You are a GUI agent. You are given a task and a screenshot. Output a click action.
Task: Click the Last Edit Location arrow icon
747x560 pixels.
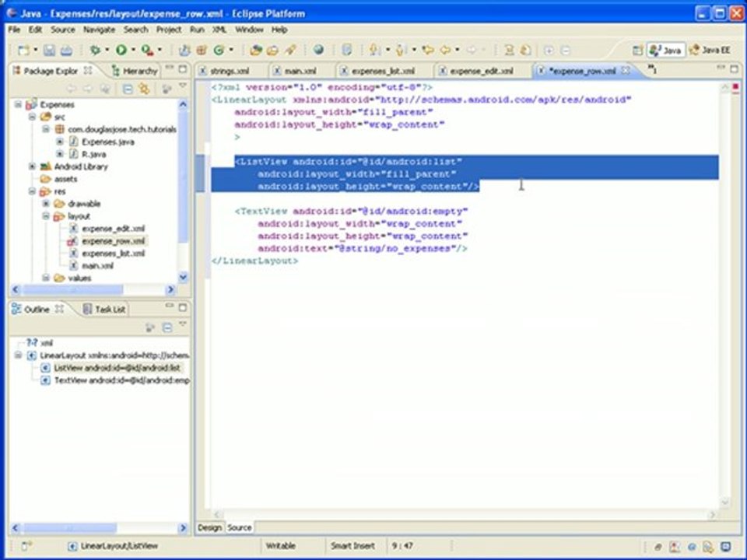(x=428, y=50)
